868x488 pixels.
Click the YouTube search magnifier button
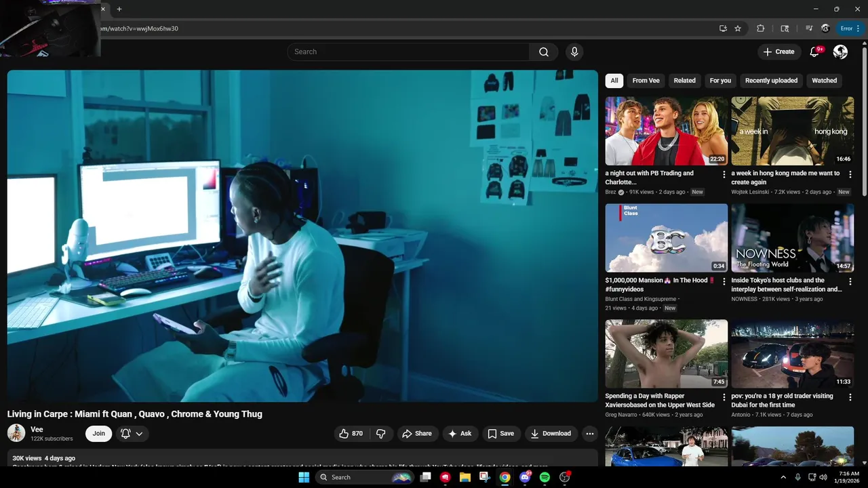[544, 52]
